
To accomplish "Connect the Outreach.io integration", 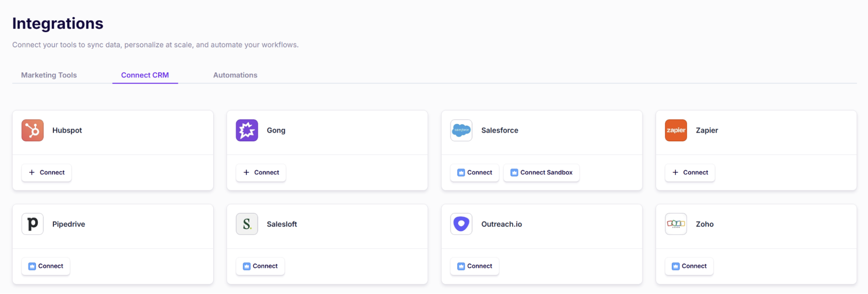I will click(475, 266).
